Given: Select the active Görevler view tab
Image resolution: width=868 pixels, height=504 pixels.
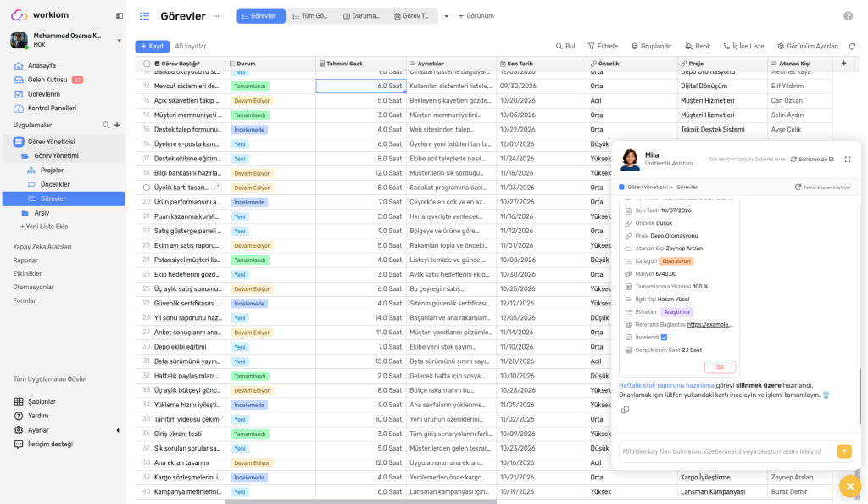Looking at the screenshot, I should [x=261, y=16].
